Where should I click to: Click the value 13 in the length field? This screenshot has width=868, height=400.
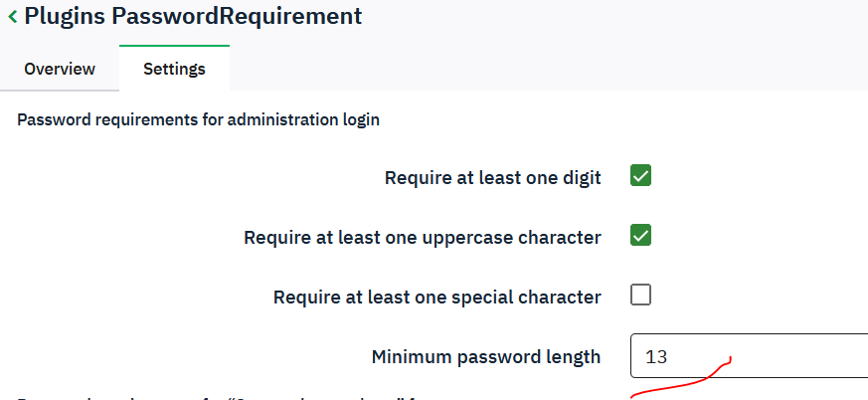click(656, 357)
